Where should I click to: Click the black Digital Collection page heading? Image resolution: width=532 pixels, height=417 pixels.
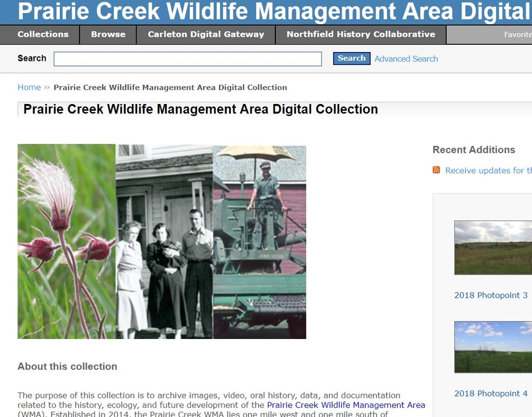coord(201,109)
